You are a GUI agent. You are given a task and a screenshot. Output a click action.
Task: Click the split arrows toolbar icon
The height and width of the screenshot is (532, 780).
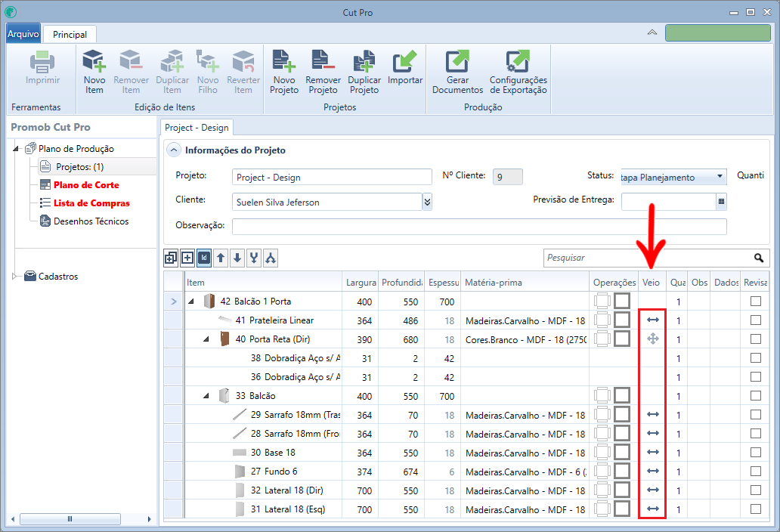click(271, 258)
